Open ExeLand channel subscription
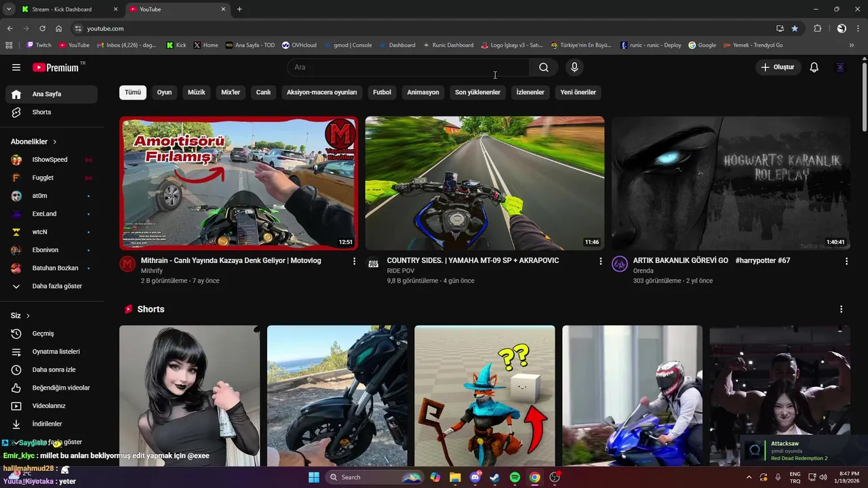Image resolution: width=868 pixels, height=488 pixels. click(x=52, y=213)
